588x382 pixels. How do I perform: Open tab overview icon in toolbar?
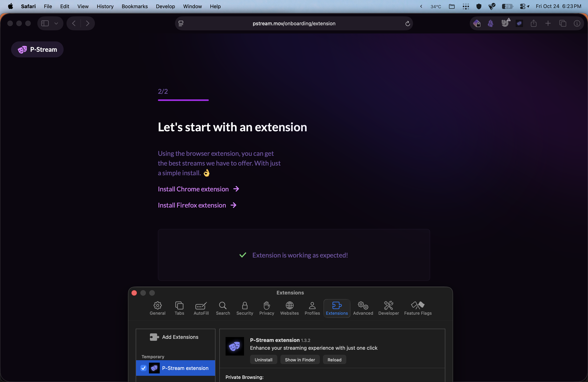(x=563, y=24)
